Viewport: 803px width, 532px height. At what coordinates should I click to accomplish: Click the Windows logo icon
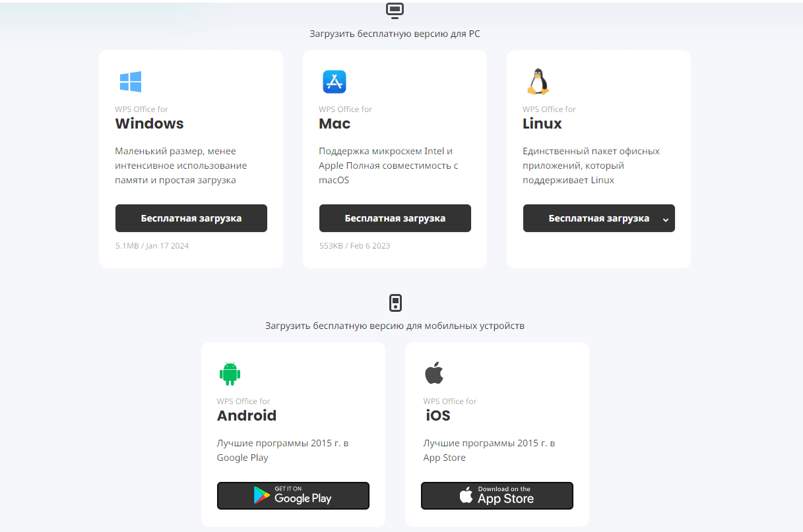coord(131,82)
